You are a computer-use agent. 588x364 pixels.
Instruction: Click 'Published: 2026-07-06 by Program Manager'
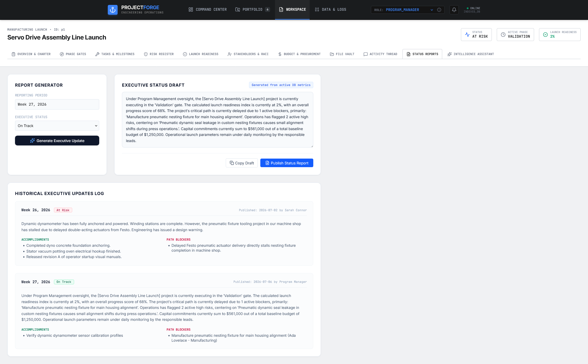270,282
